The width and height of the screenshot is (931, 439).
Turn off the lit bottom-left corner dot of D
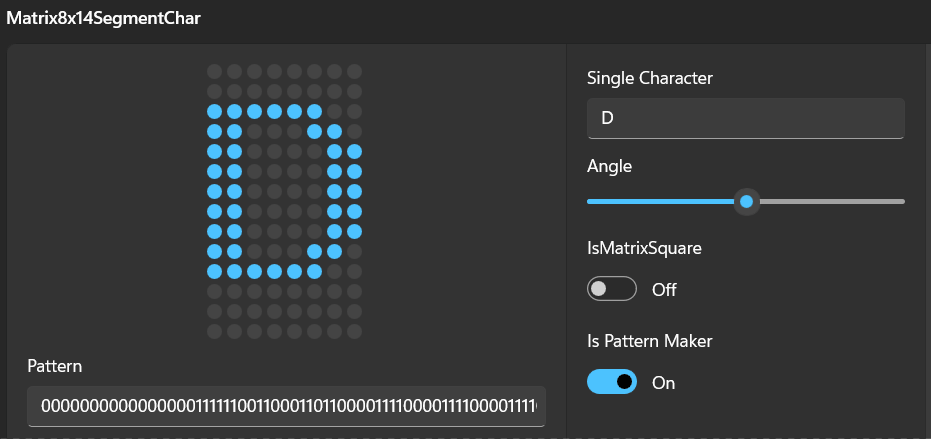214,271
